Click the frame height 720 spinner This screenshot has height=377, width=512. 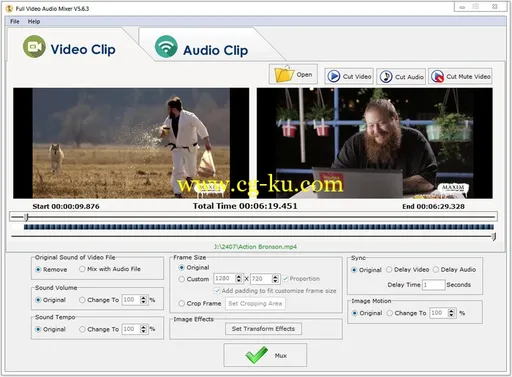tap(275, 278)
